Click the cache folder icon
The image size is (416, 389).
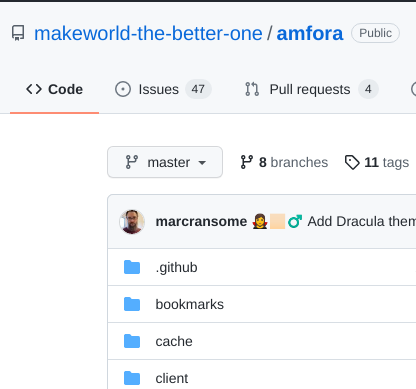tap(132, 341)
